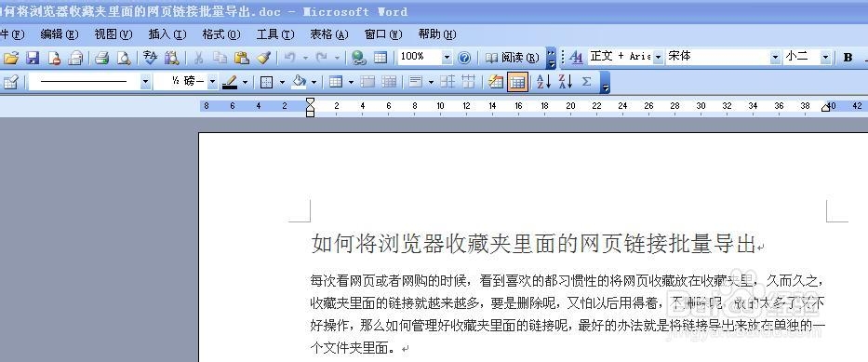Screen dimensions: 868x362
Task: Open the 视图(V) menu
Action: [114, 34]
